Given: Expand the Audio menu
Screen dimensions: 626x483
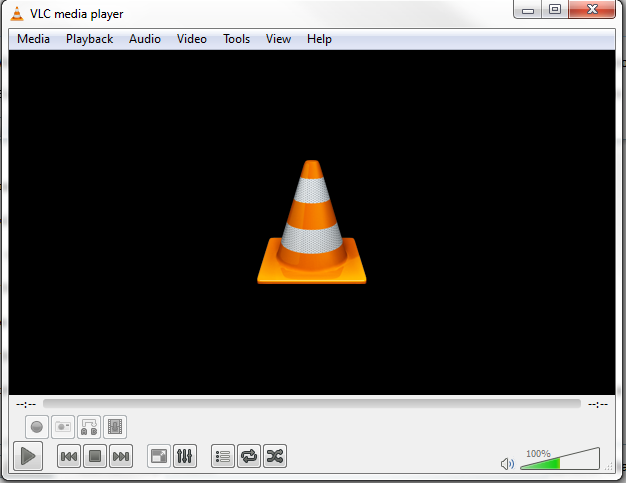Looking at the screenshot, I should (144, 39).
